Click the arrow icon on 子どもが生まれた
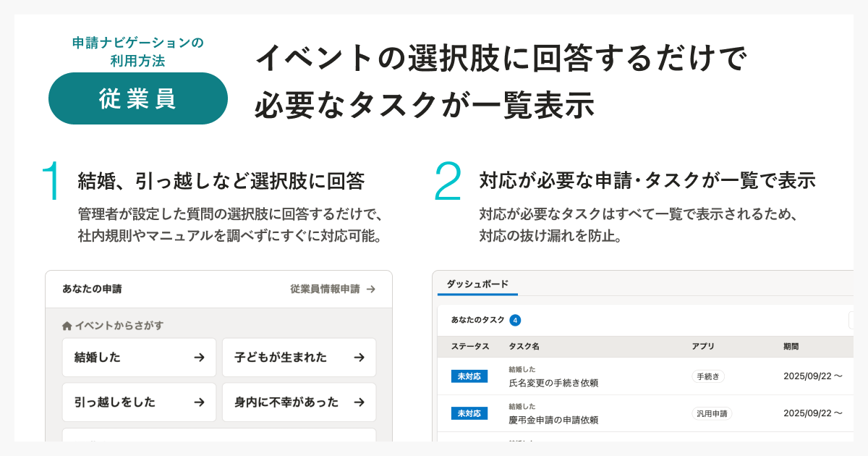This screenshot has height=456, width=868. (359, 358)
